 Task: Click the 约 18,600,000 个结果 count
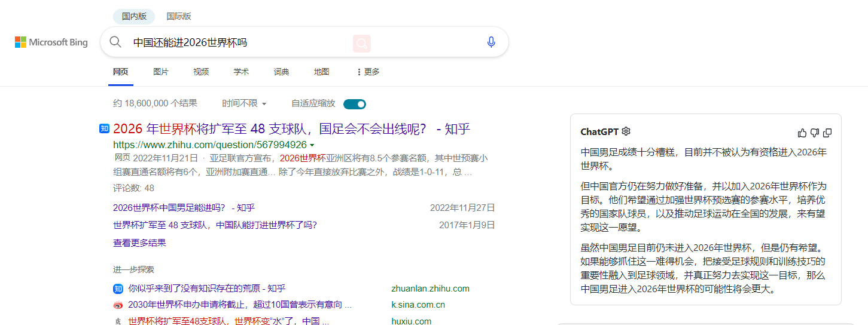[155, 103]
